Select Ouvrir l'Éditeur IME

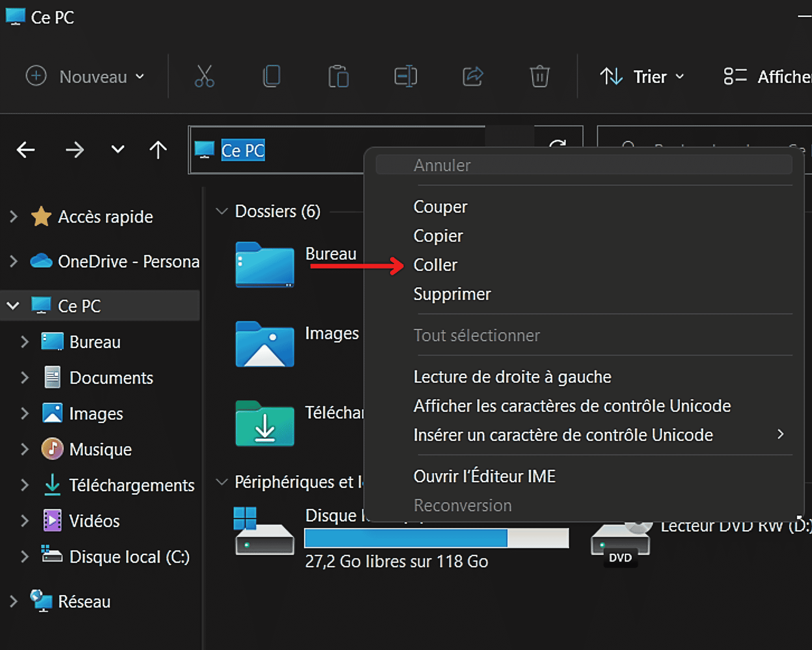(484, 477)
